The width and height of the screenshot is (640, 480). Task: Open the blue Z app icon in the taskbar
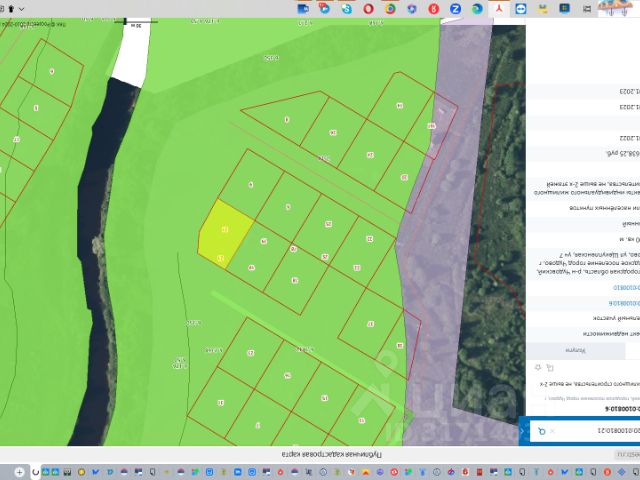[x=456, y=9]
